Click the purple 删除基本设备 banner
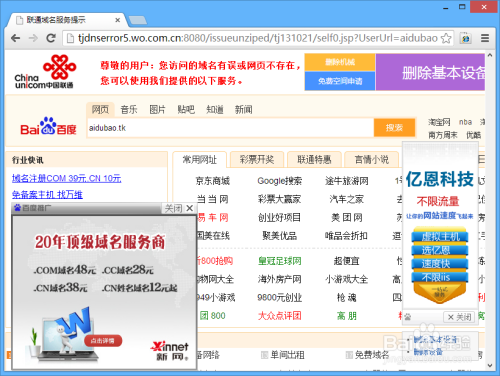 click(x=430, y=72)
